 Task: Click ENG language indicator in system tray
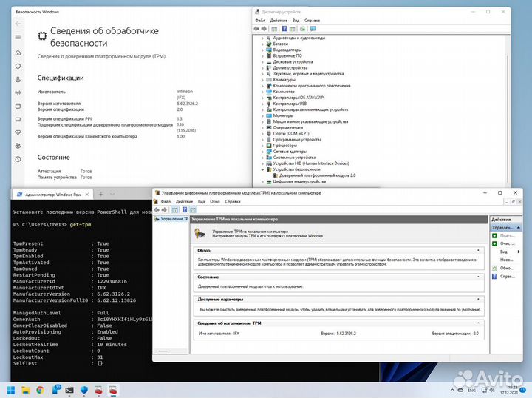(471, 391)
